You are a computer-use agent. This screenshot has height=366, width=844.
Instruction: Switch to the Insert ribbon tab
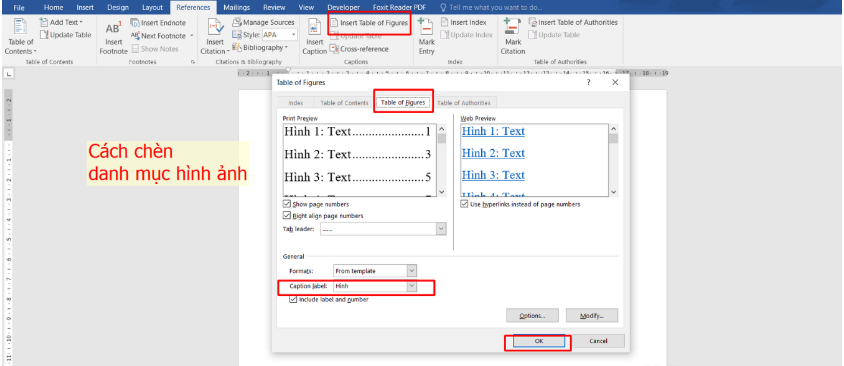point(85,8)
